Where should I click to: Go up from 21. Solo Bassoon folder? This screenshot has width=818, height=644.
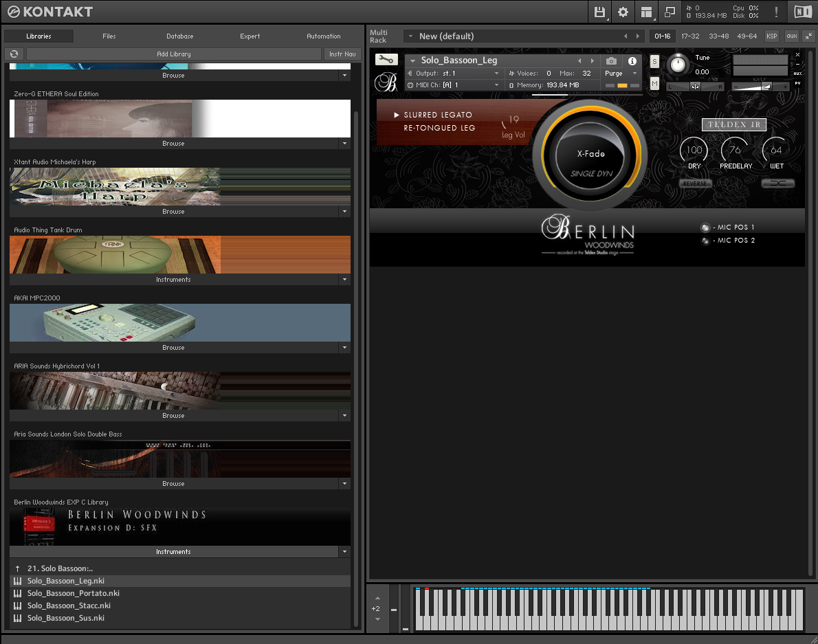[18, 568]
